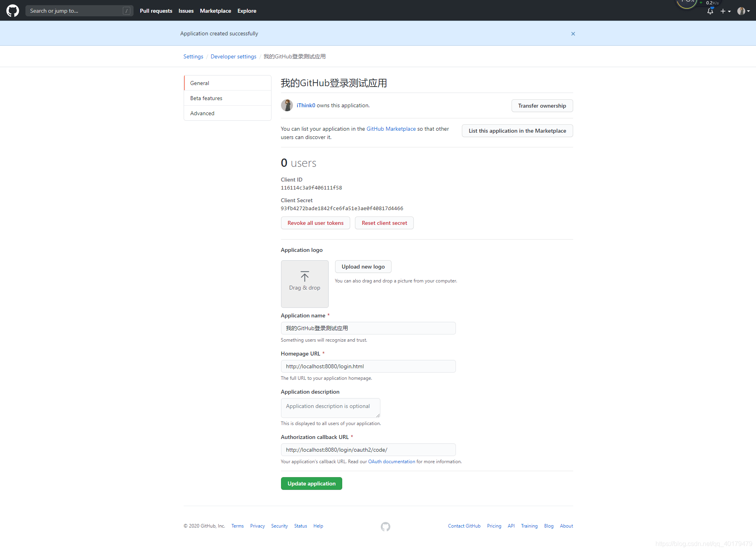The height and width of the screenshot is (551, 756).
Task: Open the GitHub Marketplace link
Action: pos(391,129)
